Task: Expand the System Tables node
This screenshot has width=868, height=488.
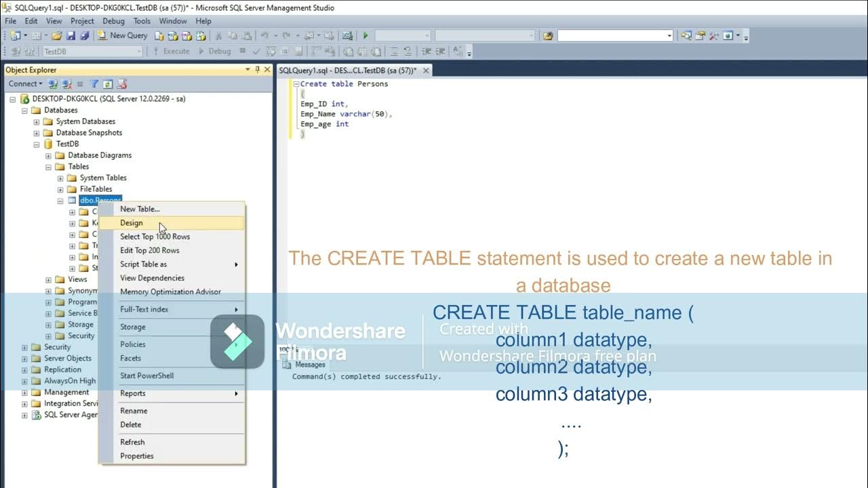Action: [60, 178]
